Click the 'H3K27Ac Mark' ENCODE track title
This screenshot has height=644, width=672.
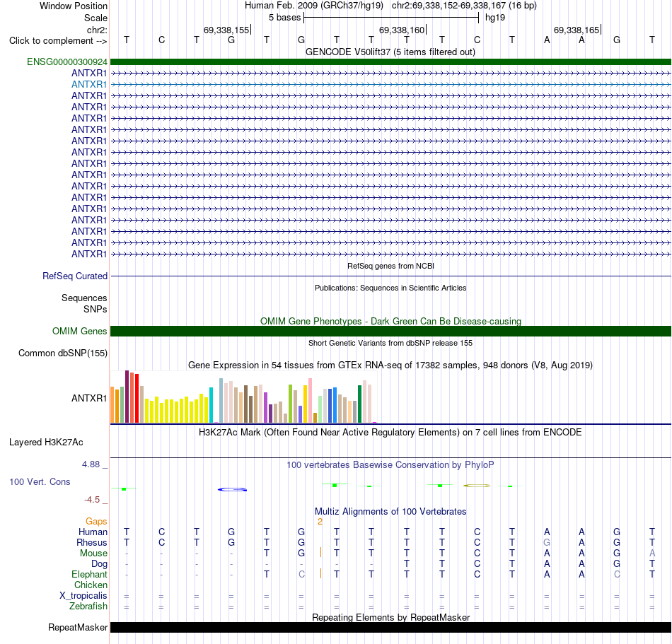(x=390, y=433)
